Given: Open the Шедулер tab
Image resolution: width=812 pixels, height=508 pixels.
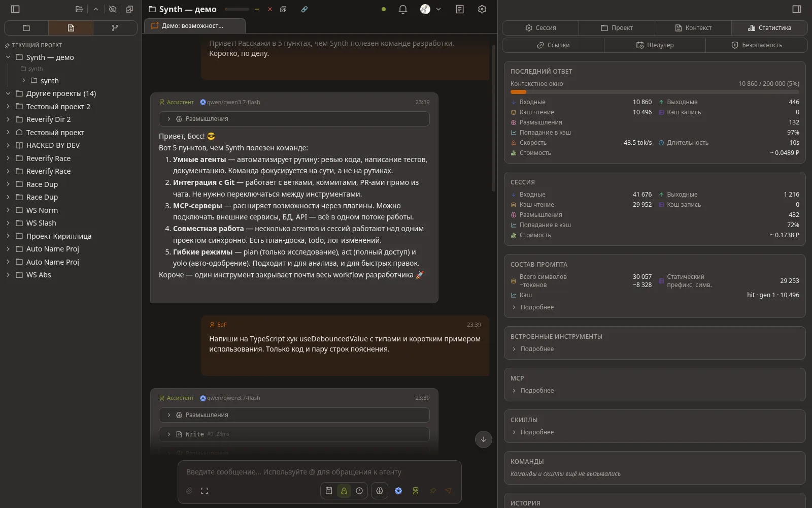Looking at the screenshot, I should [x=655, y=45].
